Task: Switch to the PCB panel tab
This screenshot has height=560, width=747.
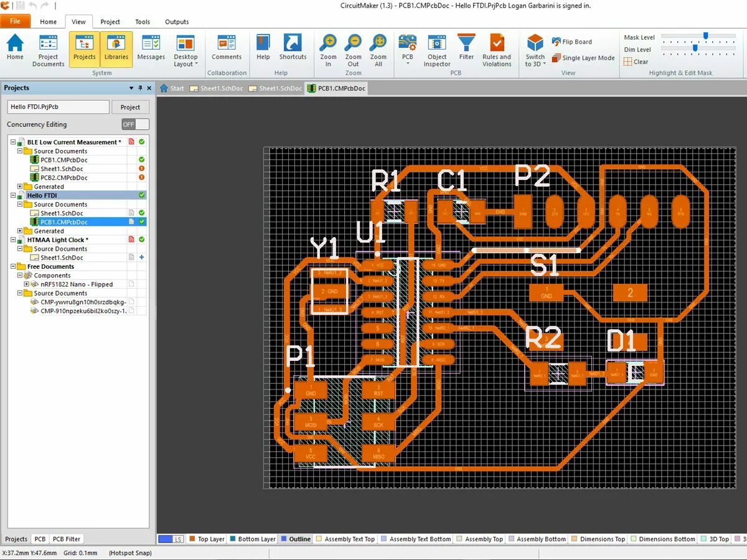Action: tap(40, 539)
